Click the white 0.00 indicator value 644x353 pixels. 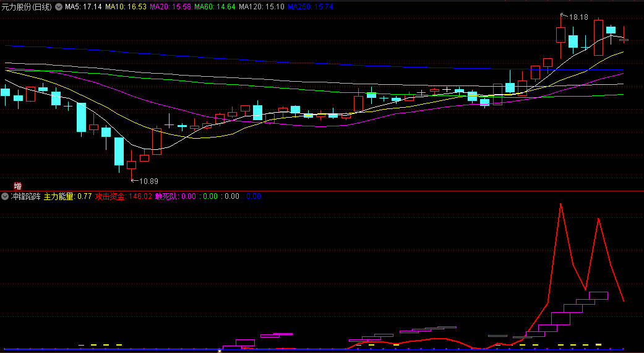231,196
